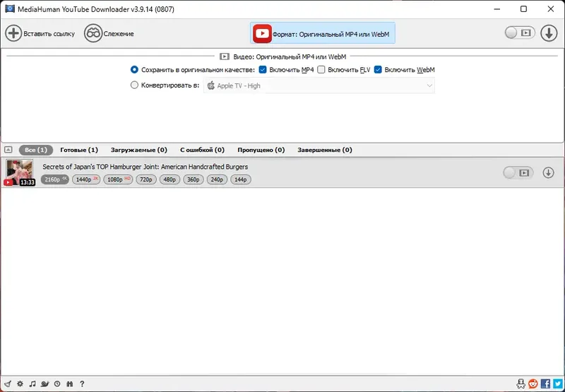565x392 pixels.
Task: Minimize the MediaHuman window
Action: tap(496, 9)
